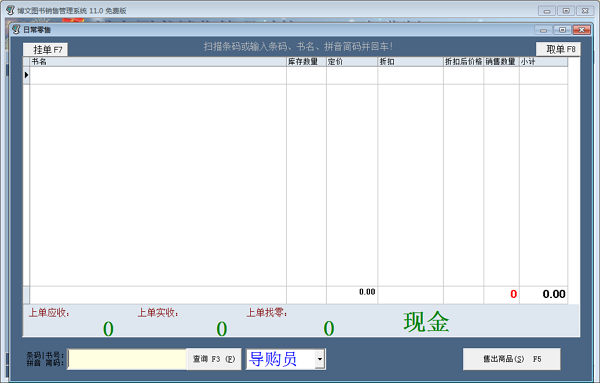Viewport: 600px width, 383px height.
Task: Select the 销售数量 column header
Action: [501, 62]
